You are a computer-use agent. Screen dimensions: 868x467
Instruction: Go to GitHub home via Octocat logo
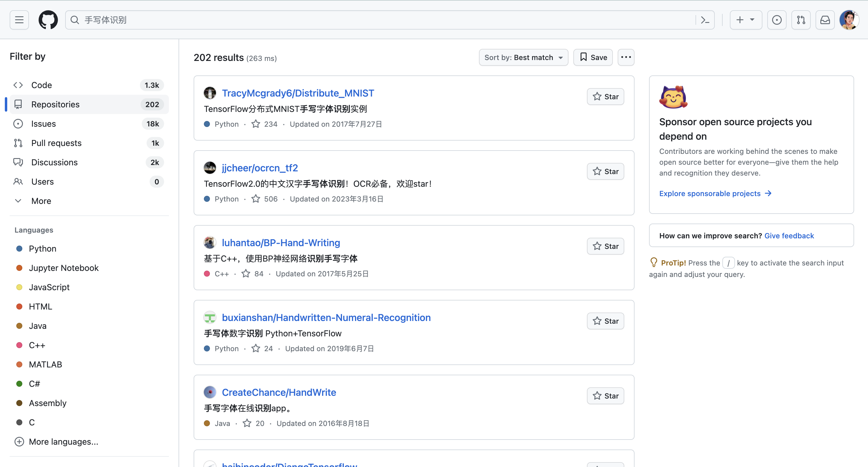coord(48,20)
